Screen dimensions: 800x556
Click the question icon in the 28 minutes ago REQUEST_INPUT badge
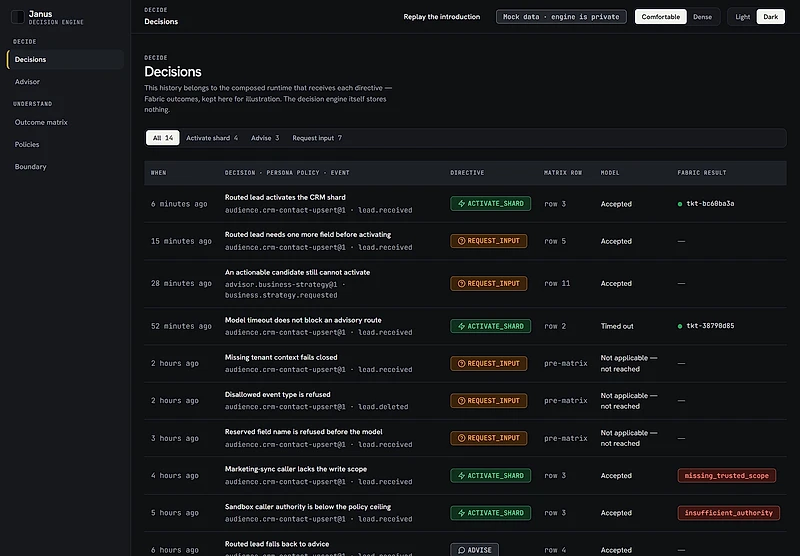click(461, 284)
